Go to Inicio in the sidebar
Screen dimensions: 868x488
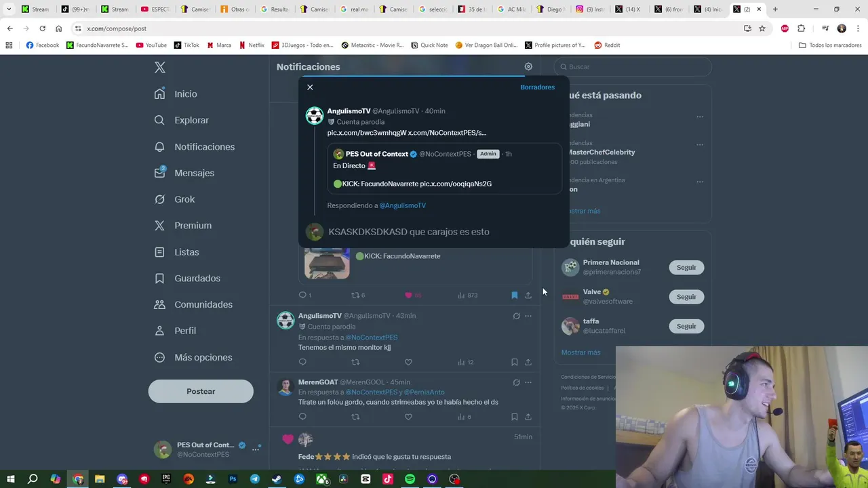(x=176, y=94)
